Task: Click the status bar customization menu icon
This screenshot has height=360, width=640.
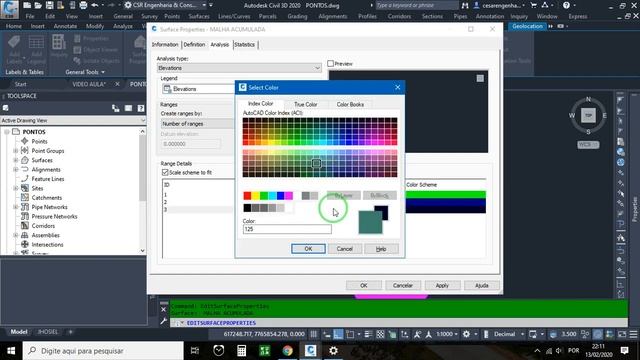Action: coord(633,334)
